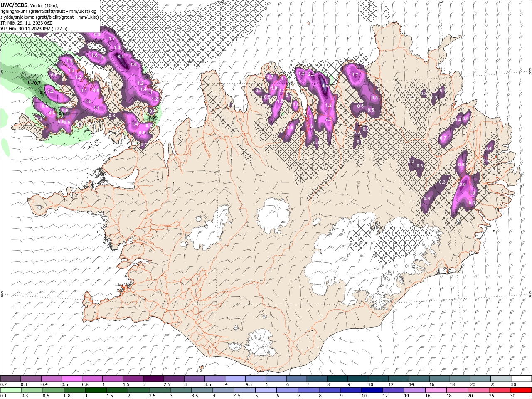Pick deep blue lower swatch between 10 and 12

372,390
